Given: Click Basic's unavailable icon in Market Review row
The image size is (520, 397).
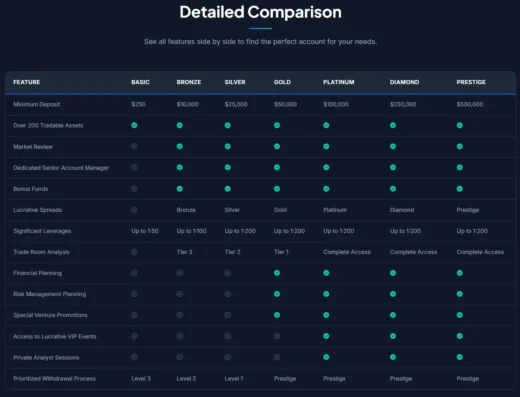Looking at the screenshot, I should tap(134, 146).
